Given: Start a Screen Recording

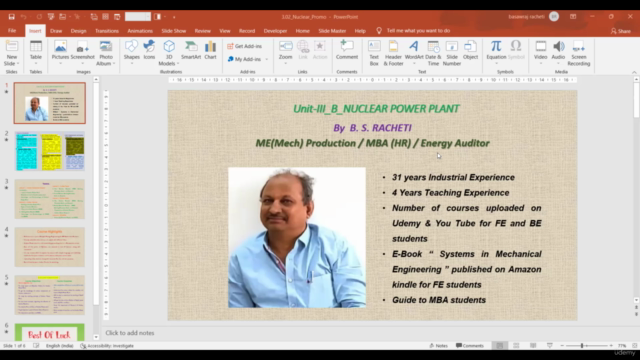Looking at the screenshot, I should pyautogui.click(x=579, y=53).
